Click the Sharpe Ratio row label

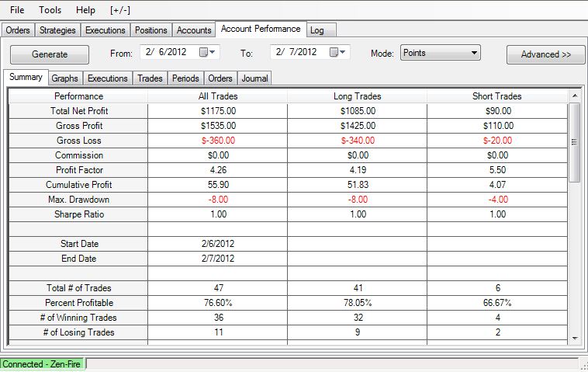click(79, 214)
